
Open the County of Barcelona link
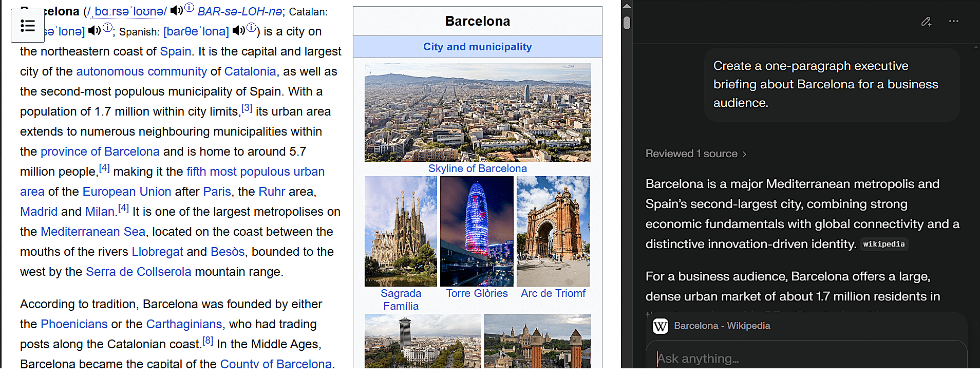coord(276,364)
